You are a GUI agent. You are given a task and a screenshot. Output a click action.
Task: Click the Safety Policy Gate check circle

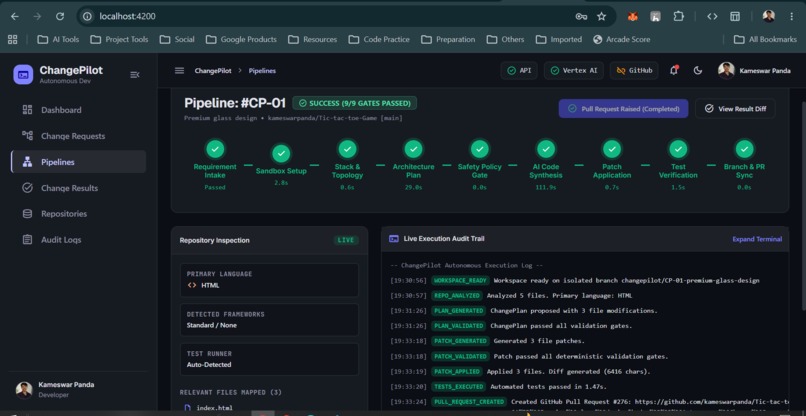(480, 149)
